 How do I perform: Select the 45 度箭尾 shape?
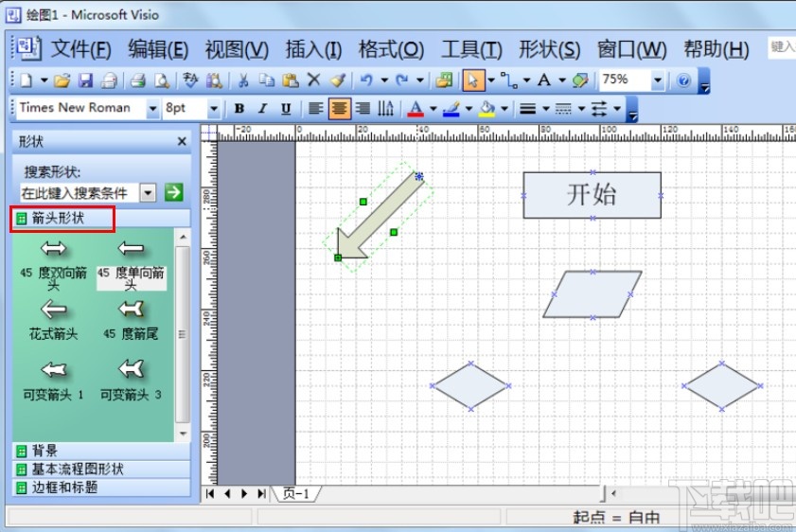pos(131,320)
